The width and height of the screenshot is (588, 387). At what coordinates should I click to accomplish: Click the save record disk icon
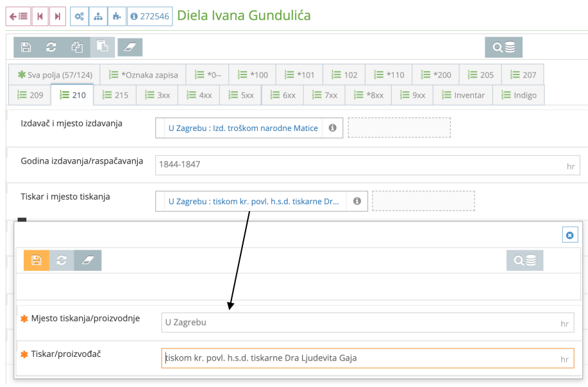[x=25, y=47]
